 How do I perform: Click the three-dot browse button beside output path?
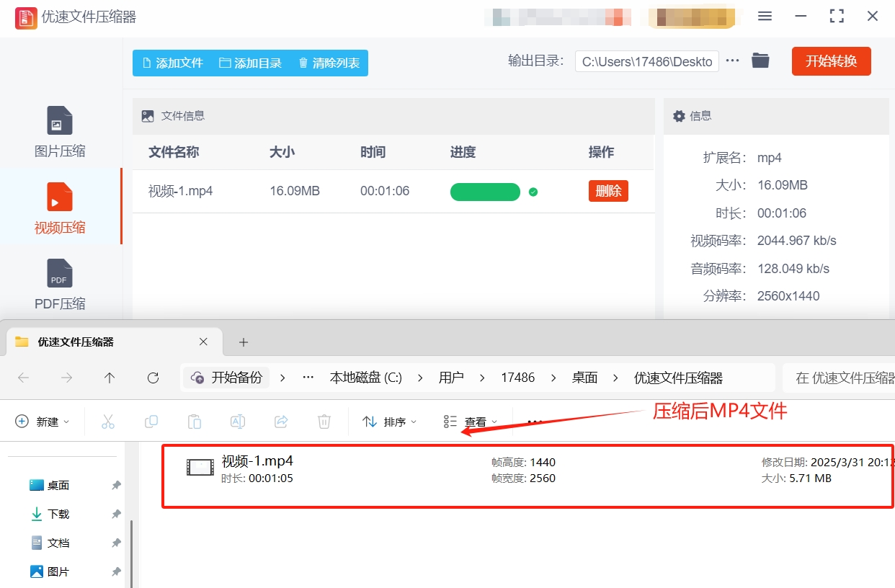click(733, 61)
